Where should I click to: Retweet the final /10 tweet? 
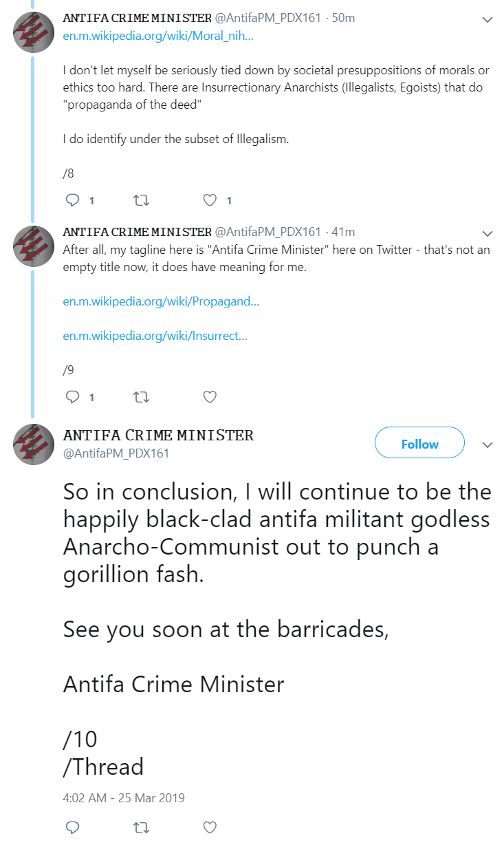tap(141, 826)
